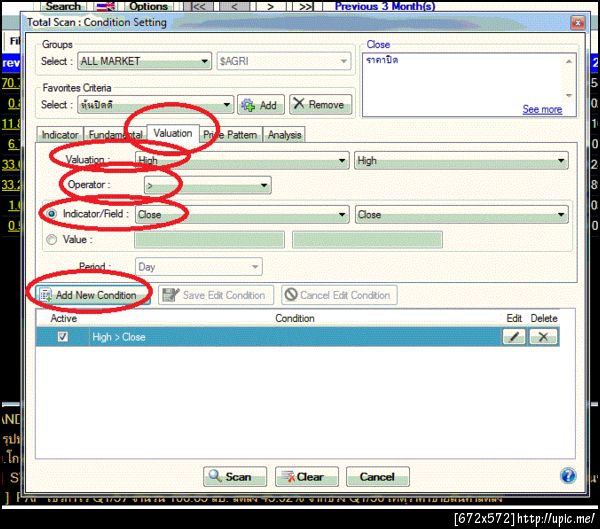This screenshot has height=529, width=600.
Task: Open the second Valuation High dropdown on right
Action: pyautogui.click(x=461, y=160)
